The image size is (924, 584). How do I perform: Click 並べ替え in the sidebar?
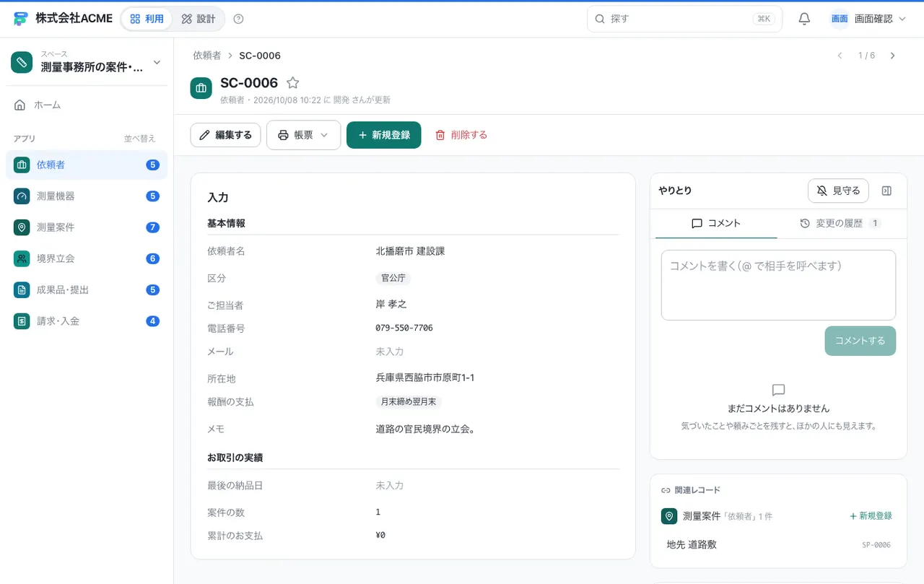click(139, 139)
